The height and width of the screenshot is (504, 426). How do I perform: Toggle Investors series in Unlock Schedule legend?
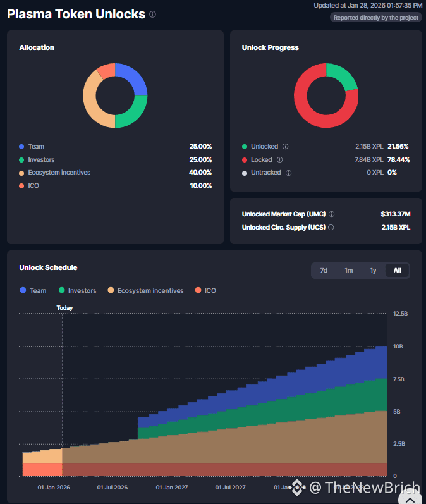tap(77, 290)
